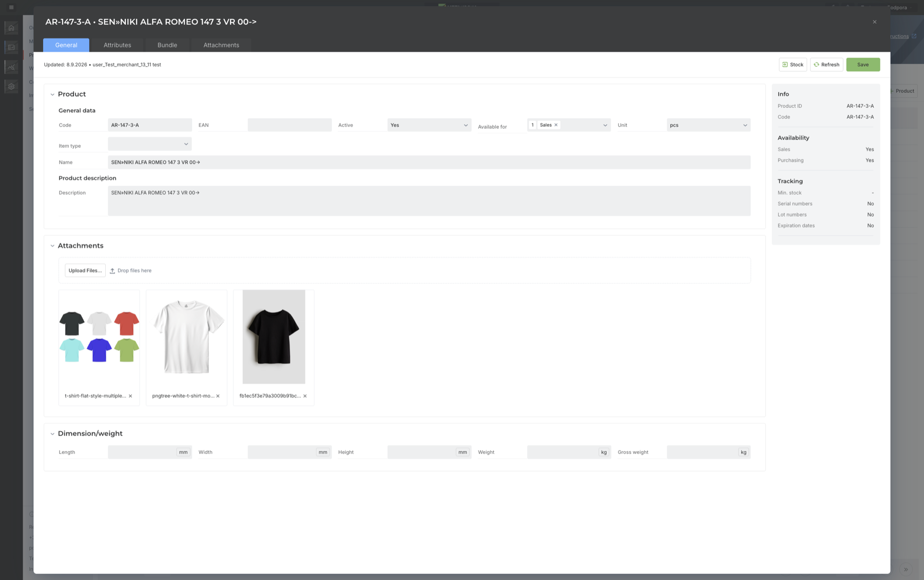Open the Unit dropdown
The height and width of the screenshot is (580, 924).
point(708,125)
